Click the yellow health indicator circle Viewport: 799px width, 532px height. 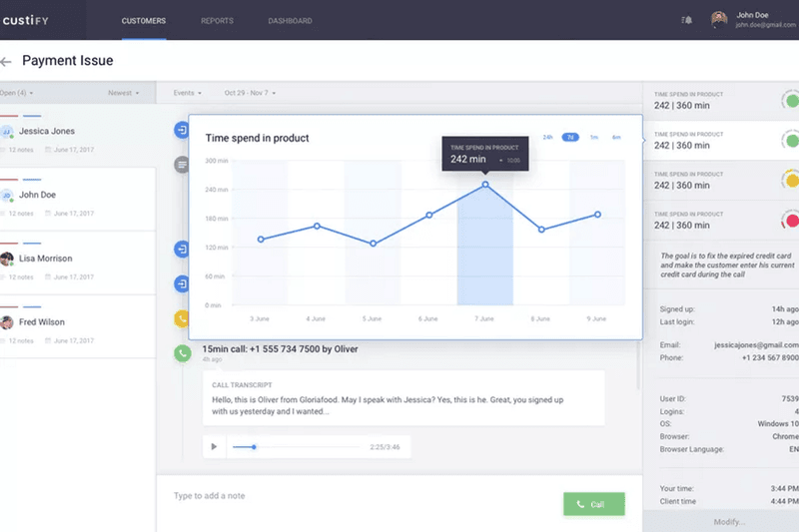pyautogui.click(x=791, y=180)
